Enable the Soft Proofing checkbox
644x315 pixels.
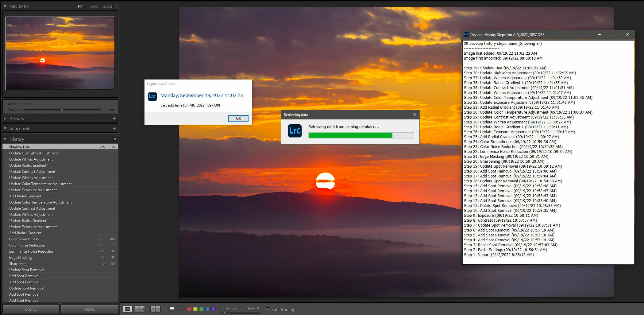tap(268, 309)
